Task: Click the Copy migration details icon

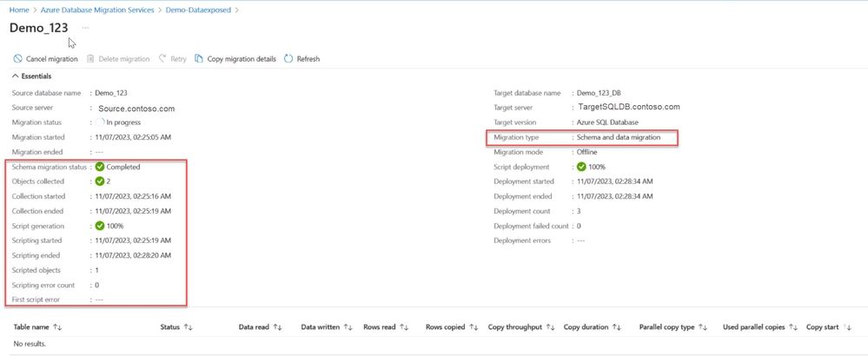Action: point(199,58)
